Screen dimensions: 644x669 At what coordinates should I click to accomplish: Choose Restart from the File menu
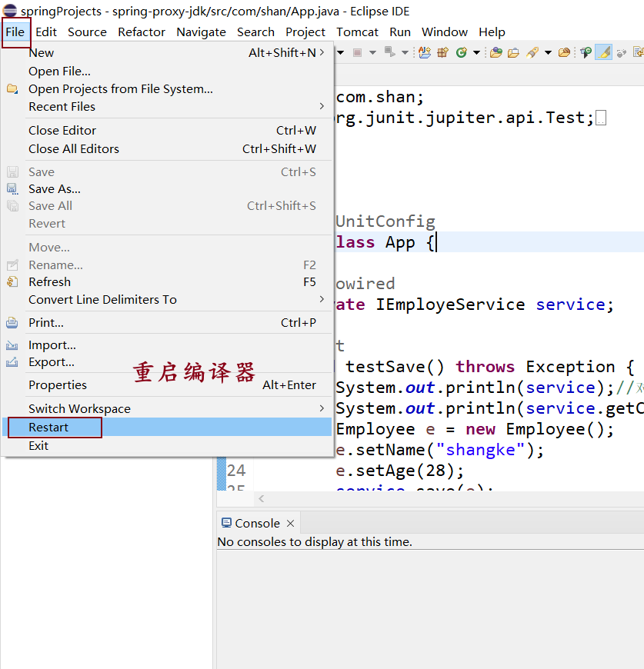[167, 427]
